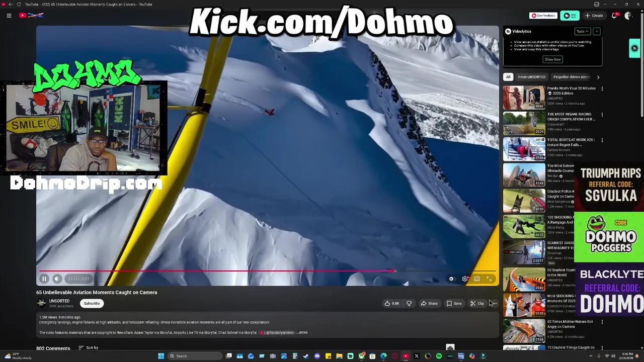Open the hamburger guide menu
This screenshot has height=362, width=644.
click(x=9, y=16)
